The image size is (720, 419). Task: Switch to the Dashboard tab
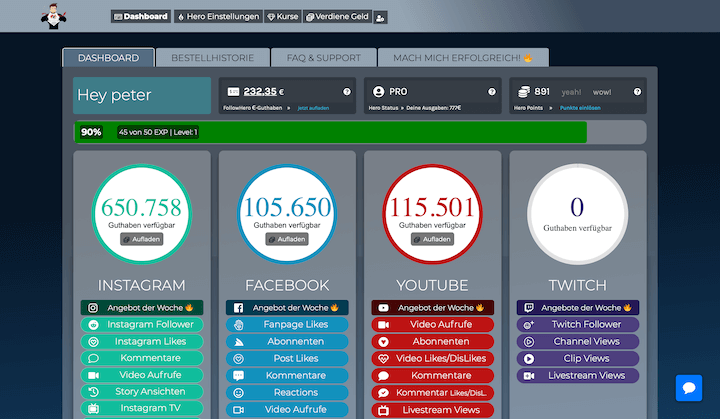[x=108, y=58]
